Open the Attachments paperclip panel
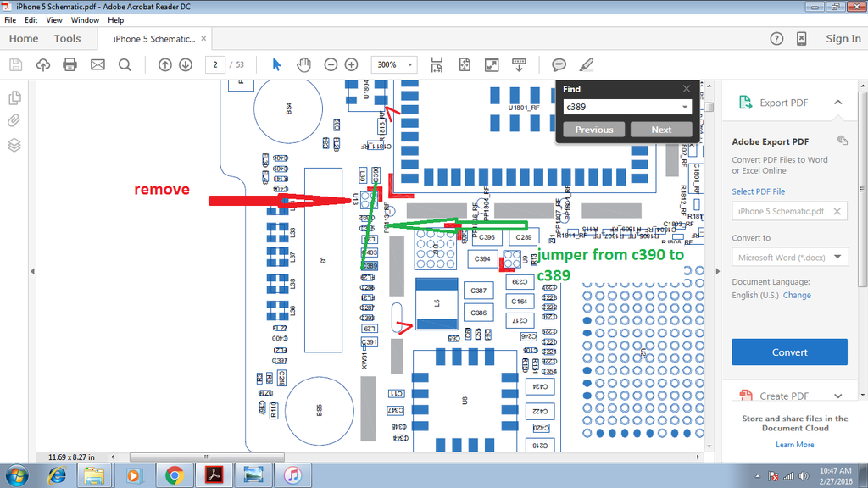The image size is (868, 488). pyautogui.click(x=14, y=120)
